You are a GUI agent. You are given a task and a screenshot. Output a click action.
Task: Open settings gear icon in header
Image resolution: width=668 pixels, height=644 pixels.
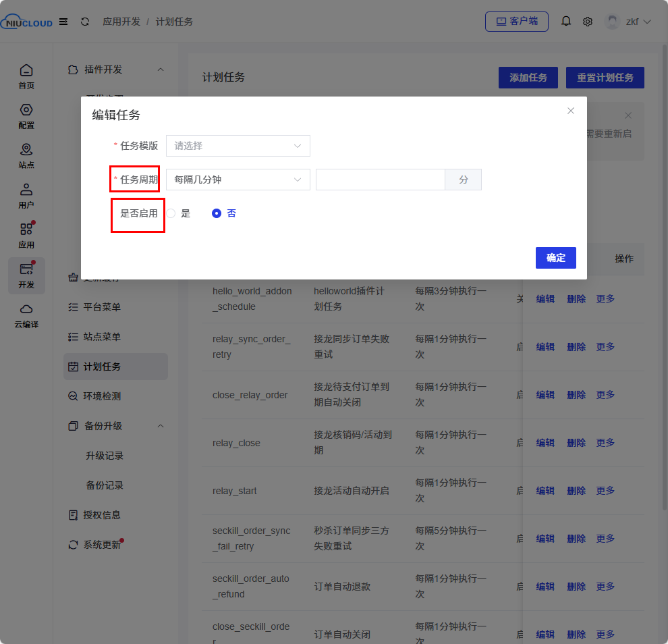click(x=588, y=22)
